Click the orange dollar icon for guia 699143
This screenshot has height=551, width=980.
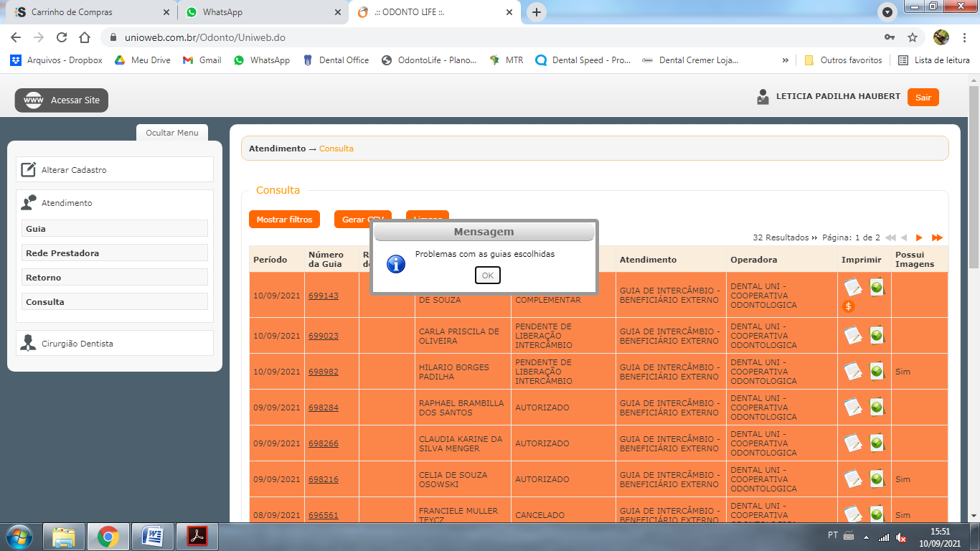point(848,306)
